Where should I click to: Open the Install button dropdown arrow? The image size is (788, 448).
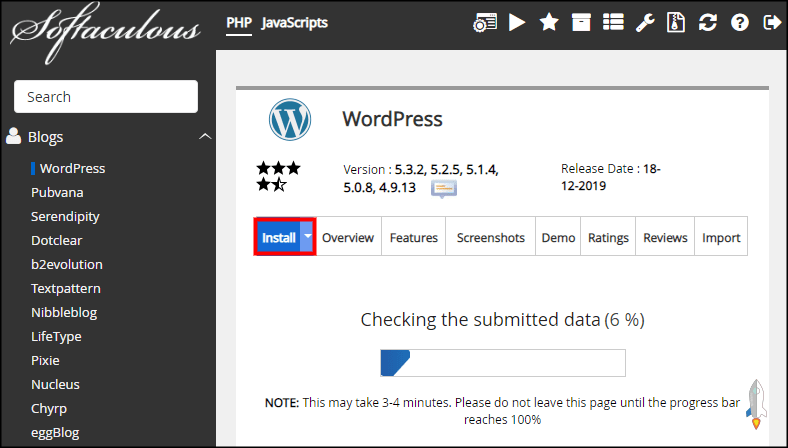[x=308, y=236]
